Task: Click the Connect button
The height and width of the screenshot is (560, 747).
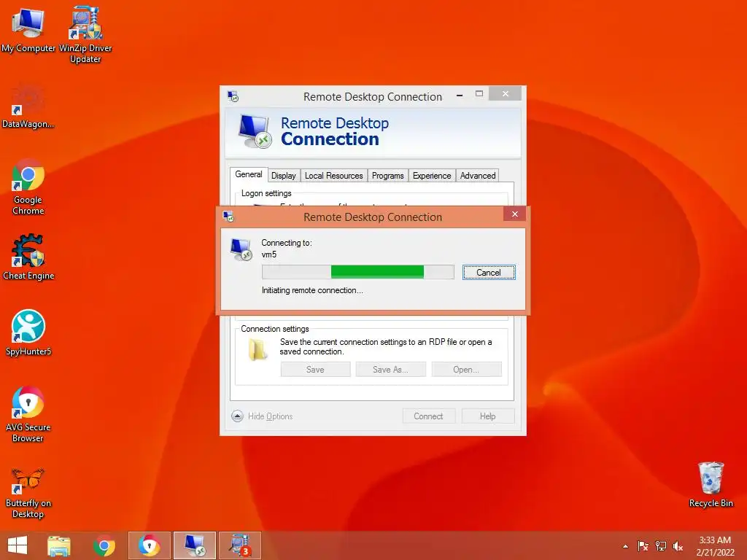Action: pyautogui.click(x=429, y=416)
